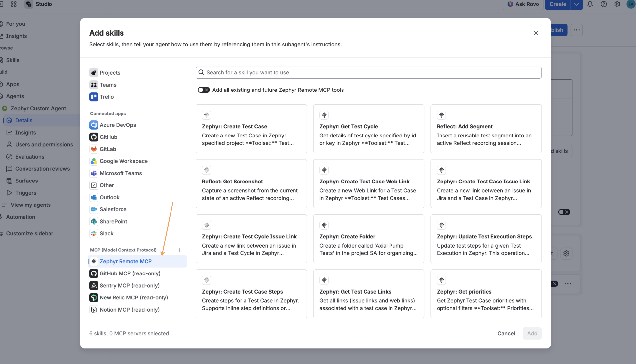Select Reflect: Add Segment skill card
The width and height of the screenshot is (636, 364).
pos(486,129)
